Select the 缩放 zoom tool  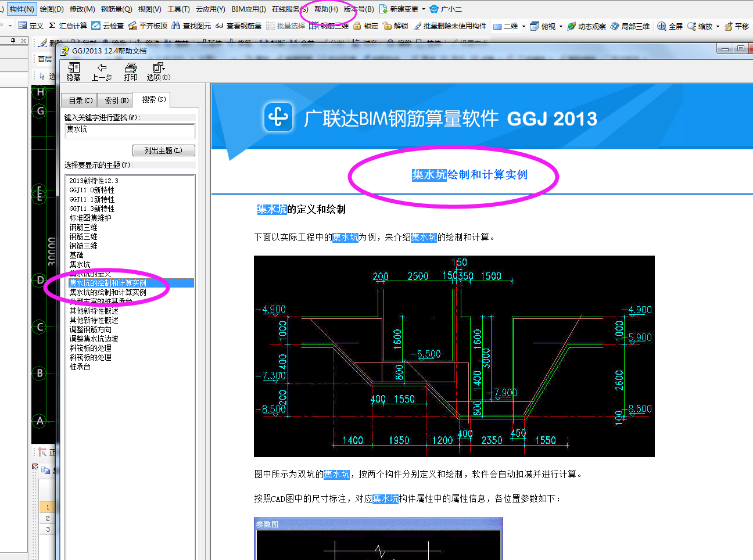click(x=700, y=26)
